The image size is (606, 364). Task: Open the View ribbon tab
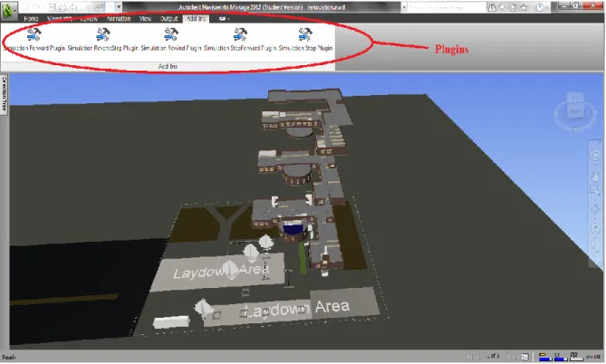145,18
